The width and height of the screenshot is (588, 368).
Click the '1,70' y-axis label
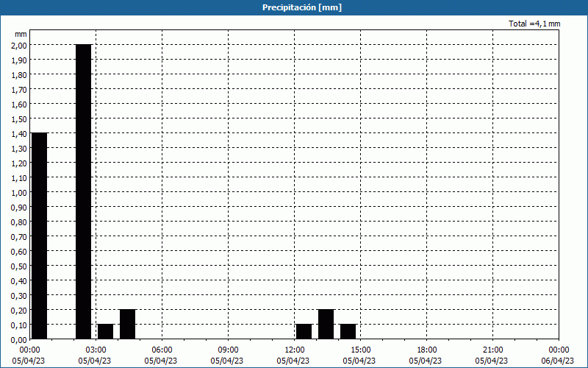click(19, 89)
